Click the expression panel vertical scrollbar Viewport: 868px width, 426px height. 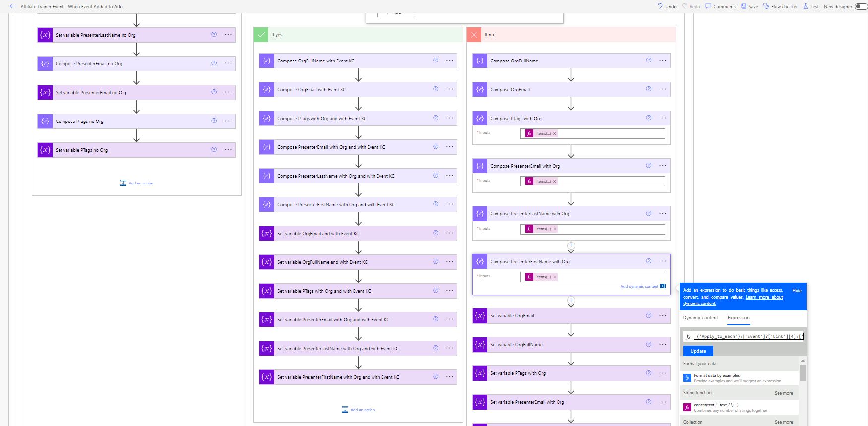[x=803, y=372]
